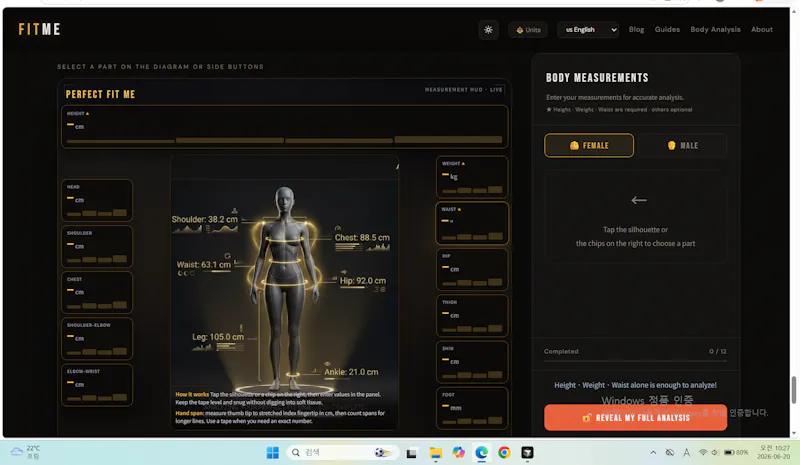Choose the Chest measurement chip
Viewport: 800px width, 465px height.
(x=97, y=292)
